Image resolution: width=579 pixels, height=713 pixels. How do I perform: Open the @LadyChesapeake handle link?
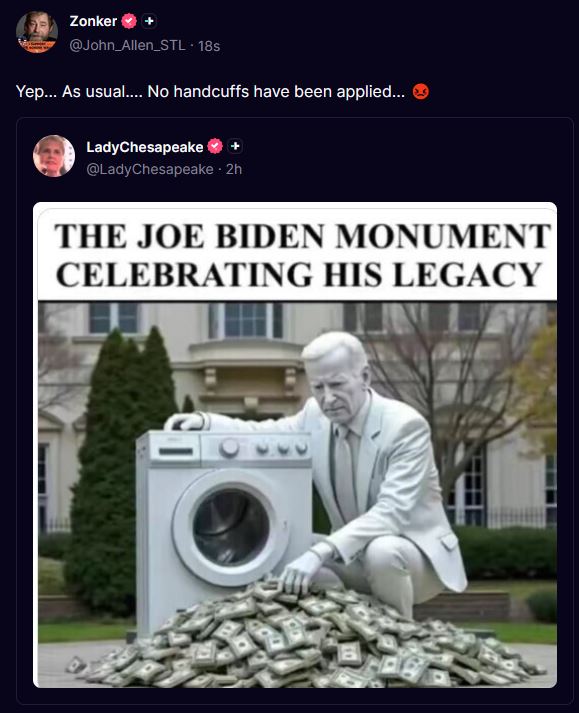coord(150,169)
